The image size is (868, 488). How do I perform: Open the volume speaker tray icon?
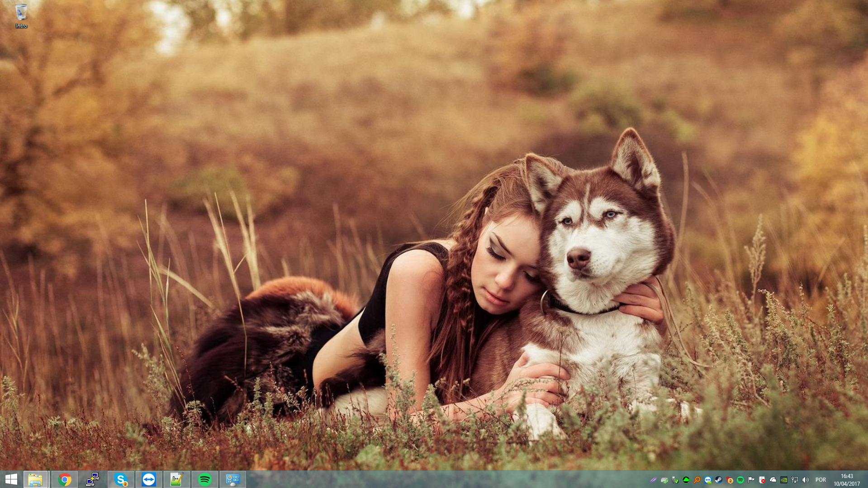click(805, 480)
